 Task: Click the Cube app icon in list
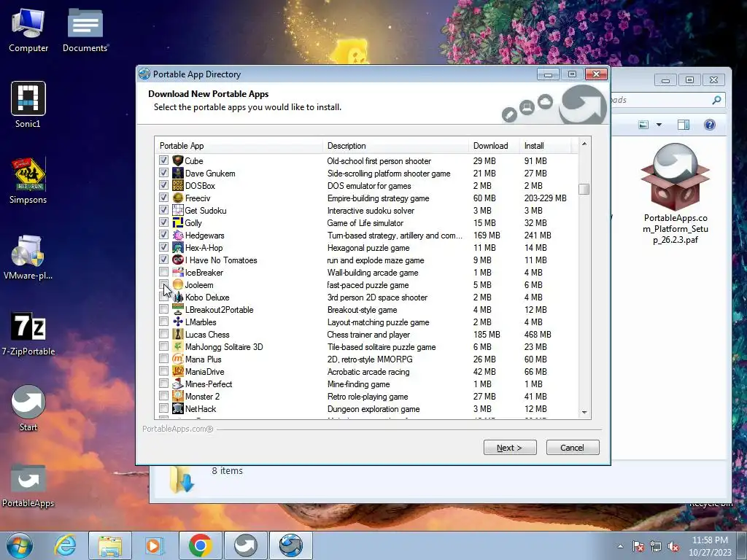[x=178, y=161]
